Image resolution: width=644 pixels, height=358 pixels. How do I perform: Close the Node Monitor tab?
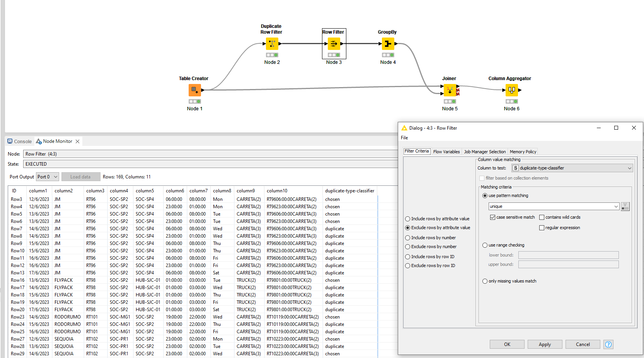click(78, 141)
